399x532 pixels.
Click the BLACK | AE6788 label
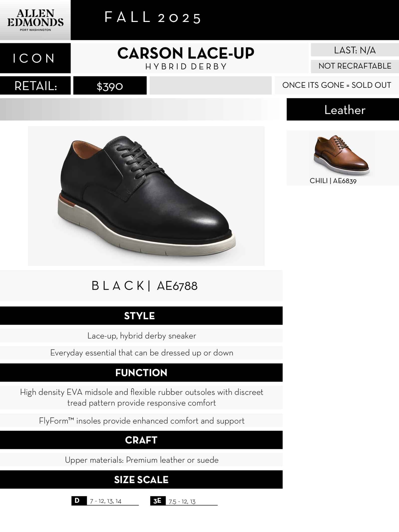(144, 286)
